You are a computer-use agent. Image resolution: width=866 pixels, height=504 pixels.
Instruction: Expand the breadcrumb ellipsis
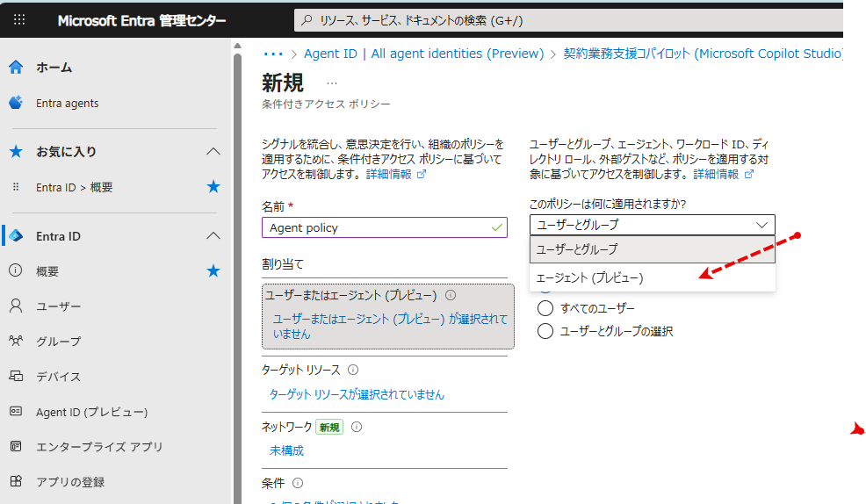(273, 54)
